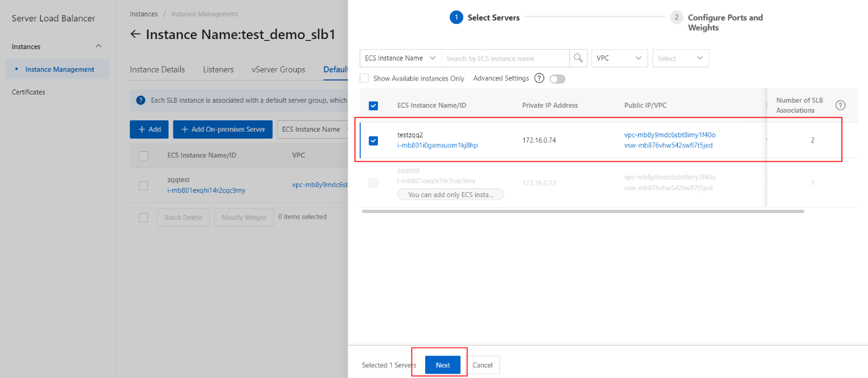Open vSwitch link vsw-mb876vhw542swfl7t5jed for testzqq2

pyautogui.click(x=668, y=146)
